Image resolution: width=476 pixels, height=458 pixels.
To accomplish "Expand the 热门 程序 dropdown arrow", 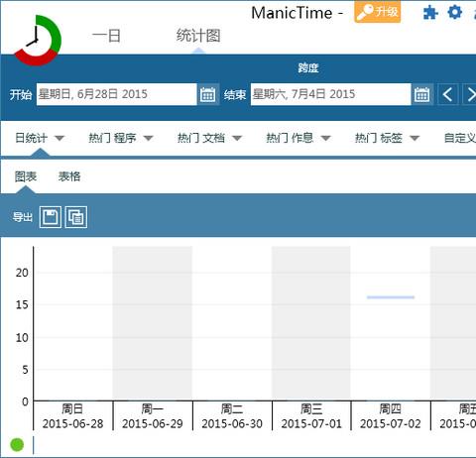I will (148, 138).
